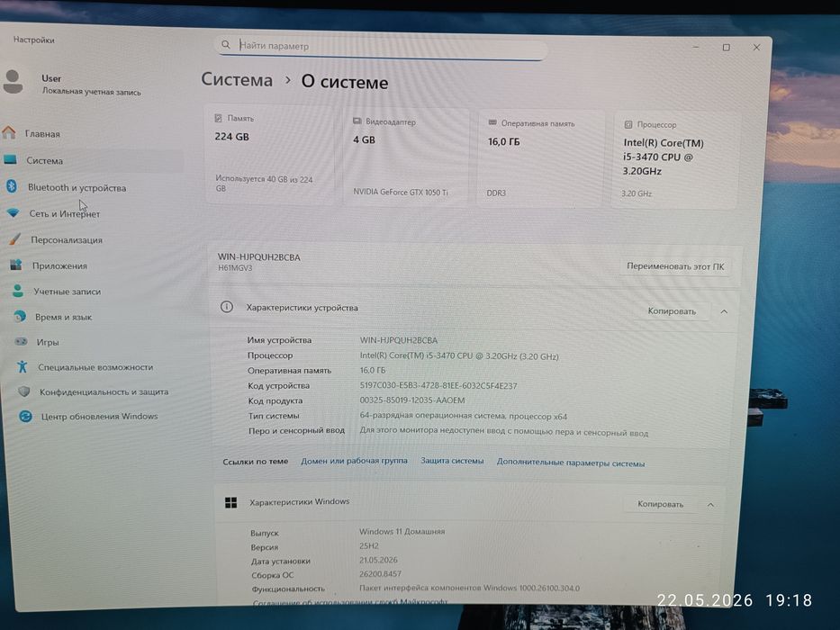Click the Память 224 GB card

[269, 154]
